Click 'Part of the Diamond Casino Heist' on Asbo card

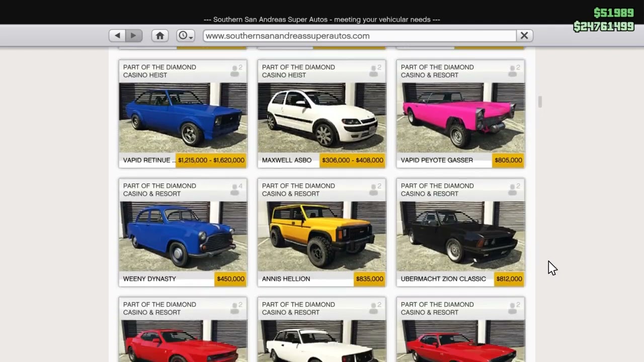298,71
